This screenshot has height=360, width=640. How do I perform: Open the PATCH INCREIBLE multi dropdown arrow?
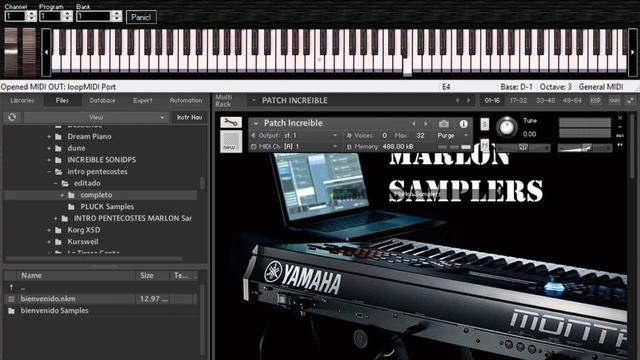(254, 100)
